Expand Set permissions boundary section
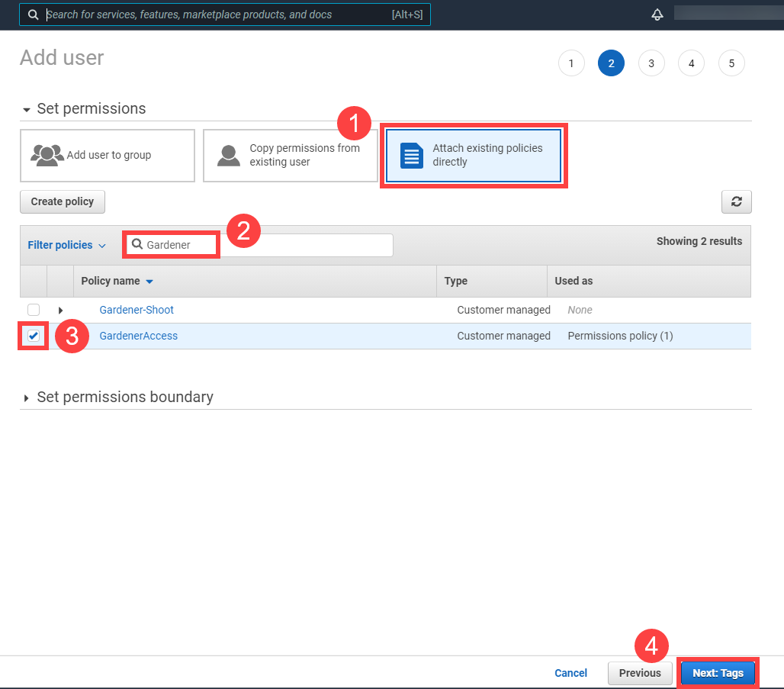Screen dimensions: 784x689 [x=27, y=398]
